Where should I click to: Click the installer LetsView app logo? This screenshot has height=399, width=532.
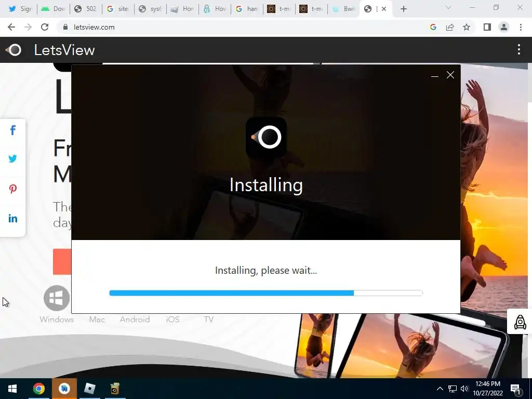(x=267, y=137)
